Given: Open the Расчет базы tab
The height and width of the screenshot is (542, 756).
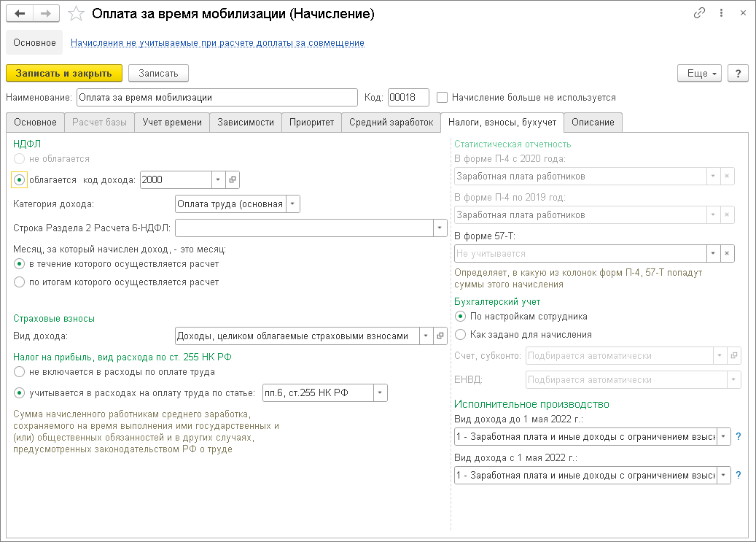Looking at the screenshot, I should (x=99, y=122).
